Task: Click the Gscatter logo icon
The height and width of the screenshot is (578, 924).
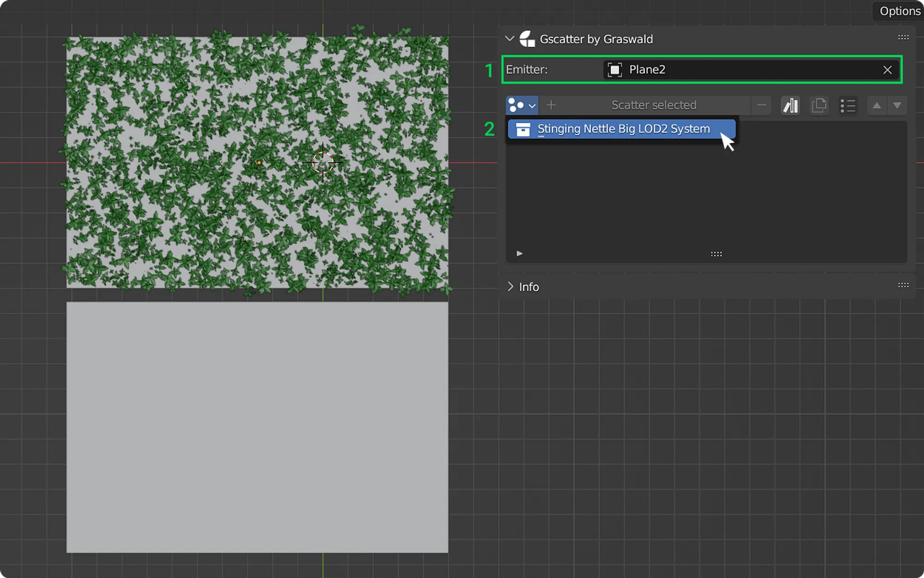Action: click(527, 39)
